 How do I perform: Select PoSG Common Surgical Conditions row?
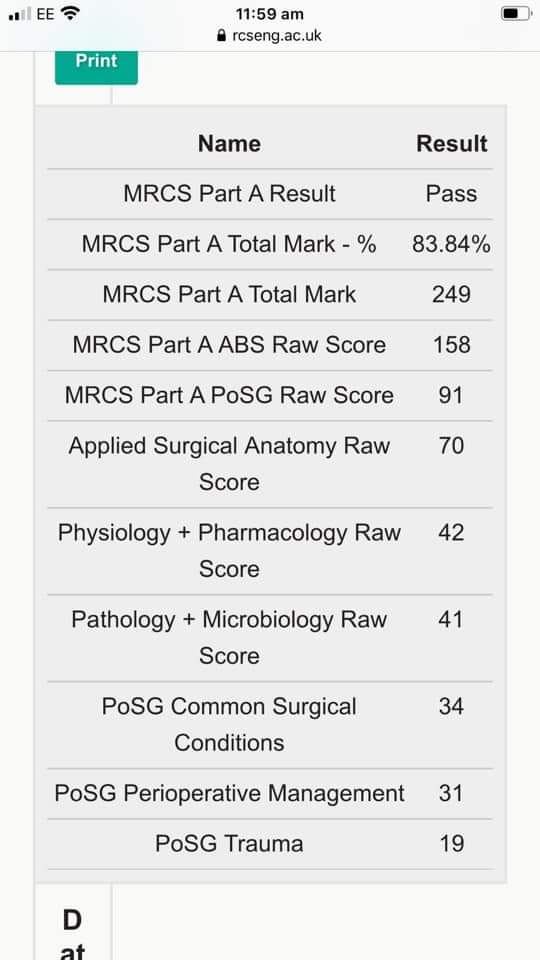click(270, 724)
